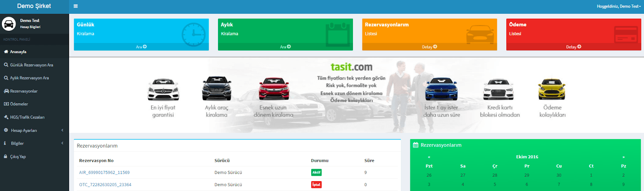644x191 pixels.
Task: Click the gear icon beside Hesap Ayarları
Action: click(x=6, y=130)
